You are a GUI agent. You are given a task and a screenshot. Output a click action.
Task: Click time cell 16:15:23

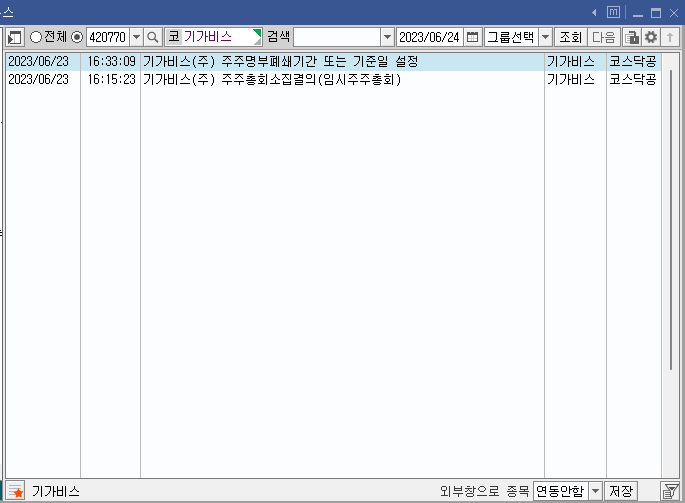(111, 79)
